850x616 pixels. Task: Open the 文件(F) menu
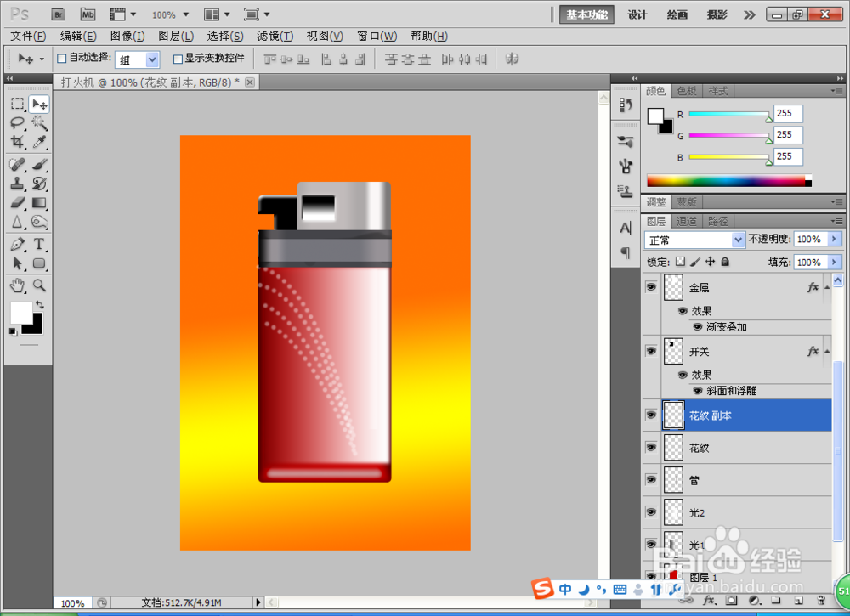(28, 37)
